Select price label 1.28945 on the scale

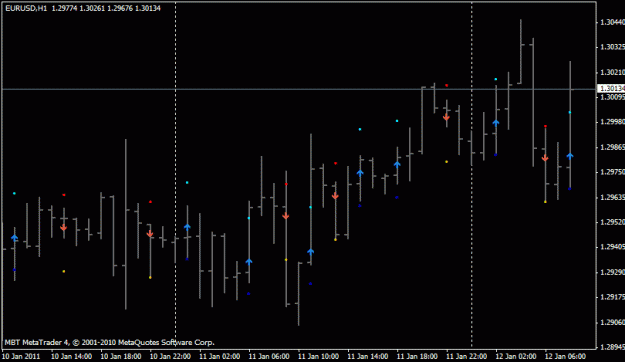click(x=612, y=347)
